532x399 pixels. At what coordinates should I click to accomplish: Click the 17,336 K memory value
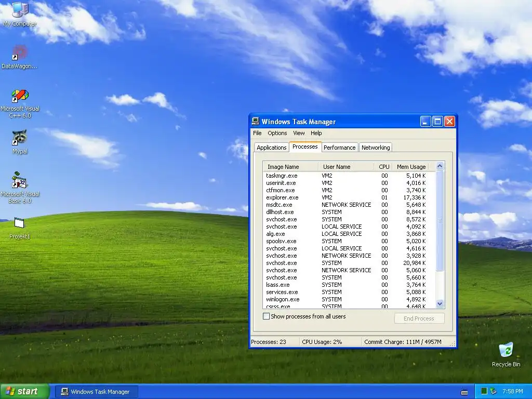(414, 197)
